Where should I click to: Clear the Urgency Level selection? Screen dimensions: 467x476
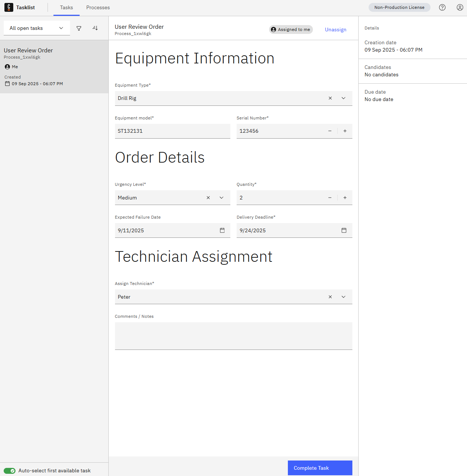tap(208, 198)
